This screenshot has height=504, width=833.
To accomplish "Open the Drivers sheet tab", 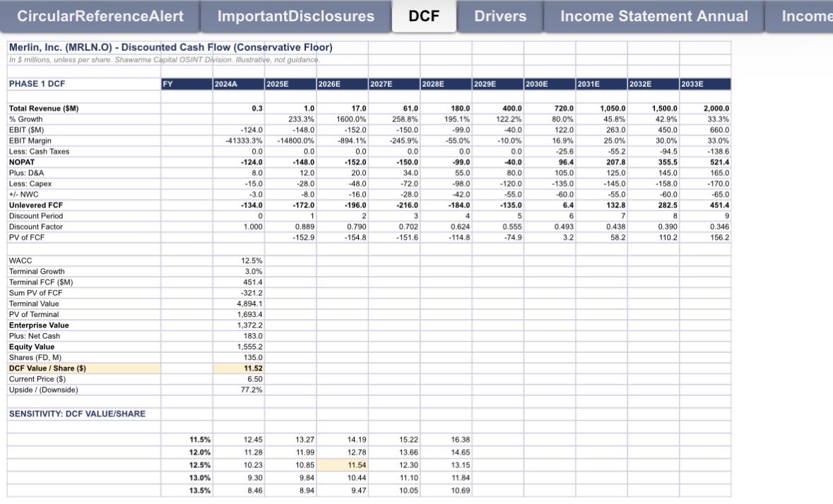I will pos(500,16).
